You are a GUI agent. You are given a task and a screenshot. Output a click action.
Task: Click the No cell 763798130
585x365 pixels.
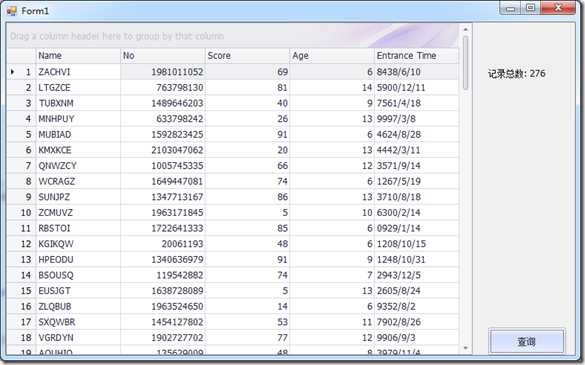click(163, 87)
